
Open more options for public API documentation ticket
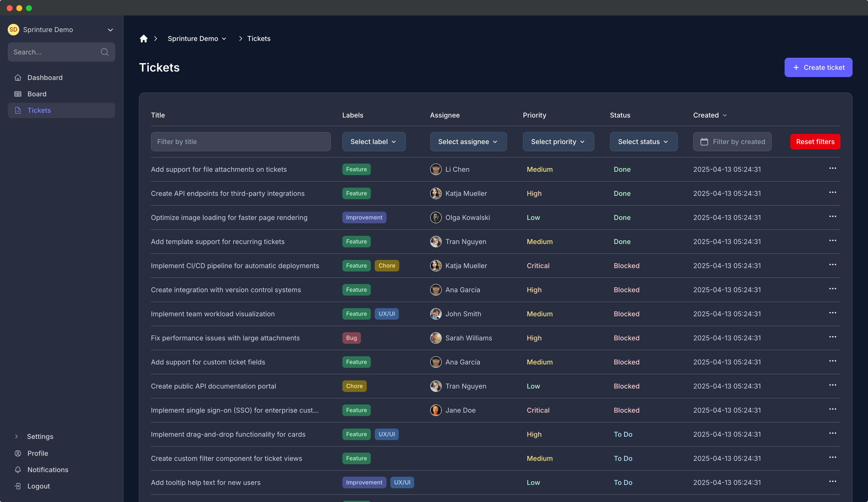(833, 385)
